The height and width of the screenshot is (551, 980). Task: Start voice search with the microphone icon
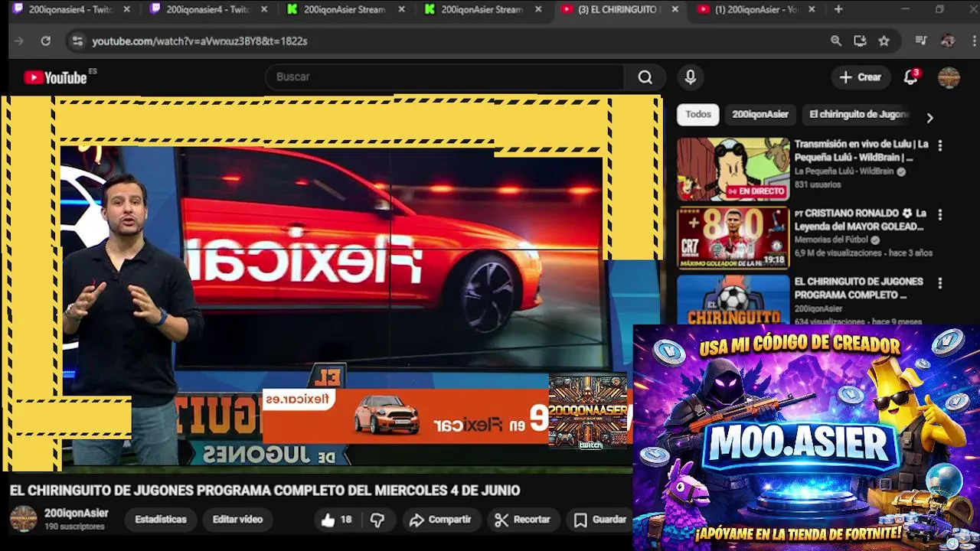690,77
